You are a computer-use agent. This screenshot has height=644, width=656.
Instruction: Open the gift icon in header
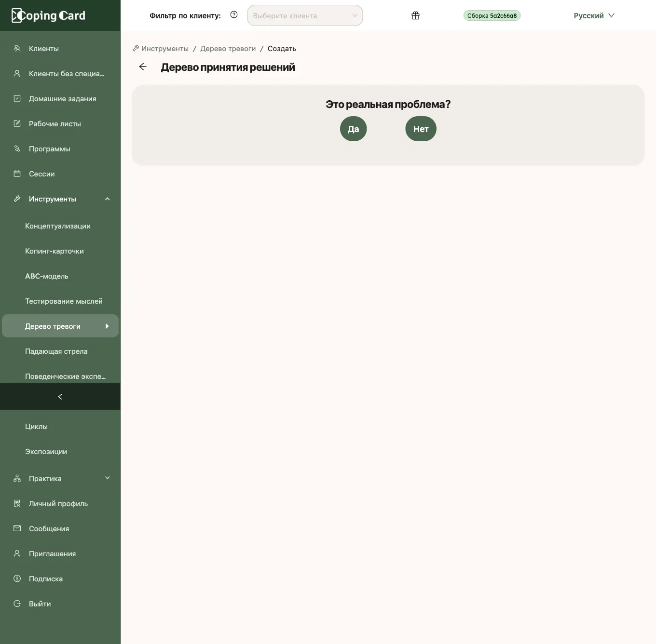(415, 15)
